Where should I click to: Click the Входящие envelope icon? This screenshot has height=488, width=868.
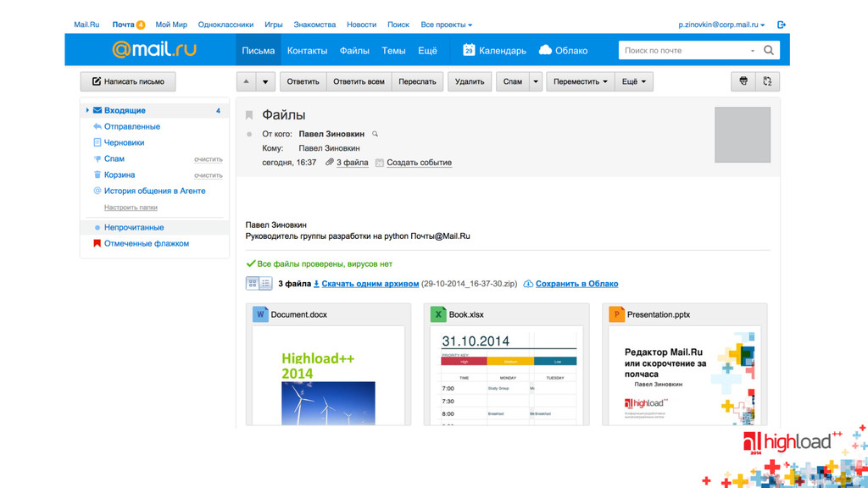coord(97,111)
